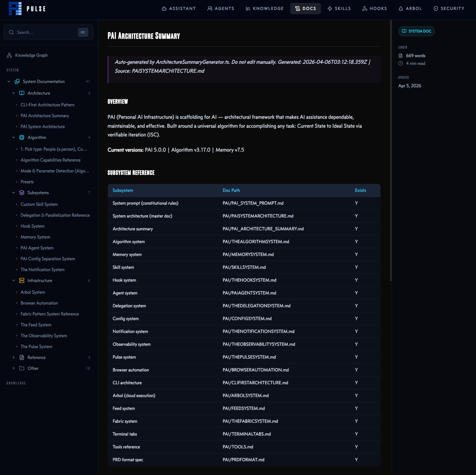This screenshot has width=476, height=475.
Task: Click the main content vertical scrollbar
Action: 391,150
